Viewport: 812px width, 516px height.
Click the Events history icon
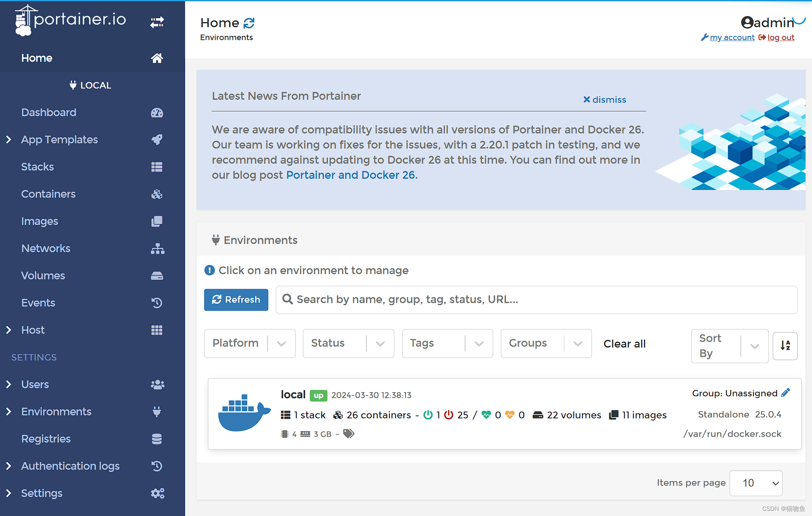157,303
